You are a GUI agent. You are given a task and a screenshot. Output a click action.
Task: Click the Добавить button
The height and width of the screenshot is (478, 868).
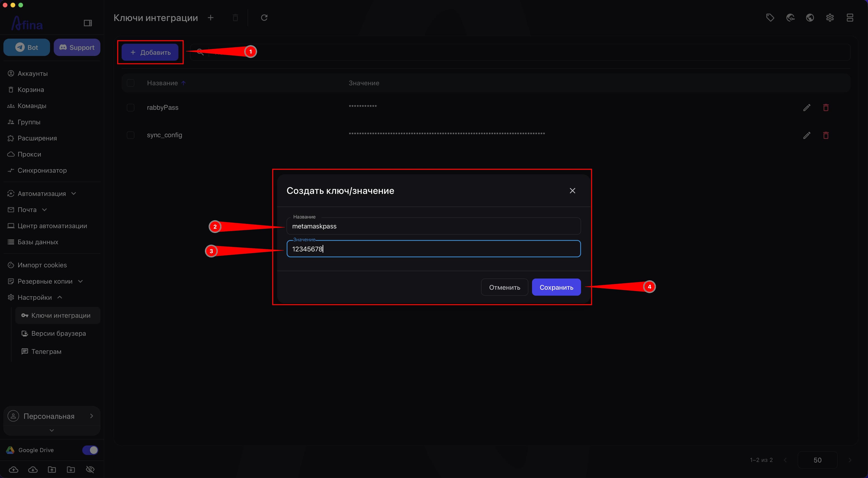[x=150, y=52]
